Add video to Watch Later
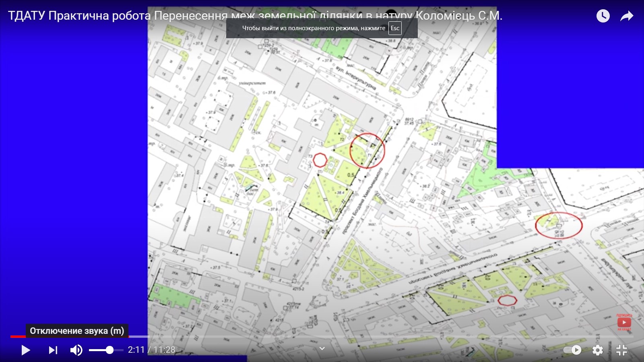 click(x=603, y=16)
